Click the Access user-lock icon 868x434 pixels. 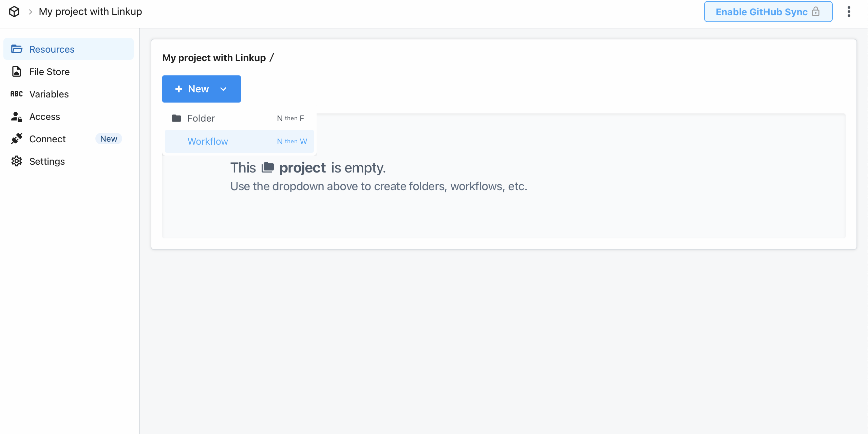[x=17, y=116]
